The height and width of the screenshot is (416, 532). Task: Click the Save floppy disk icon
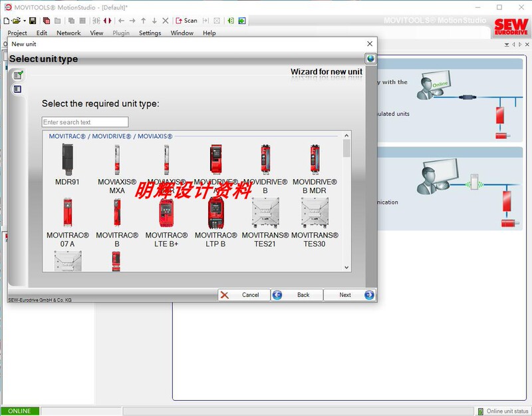(33, 21)
